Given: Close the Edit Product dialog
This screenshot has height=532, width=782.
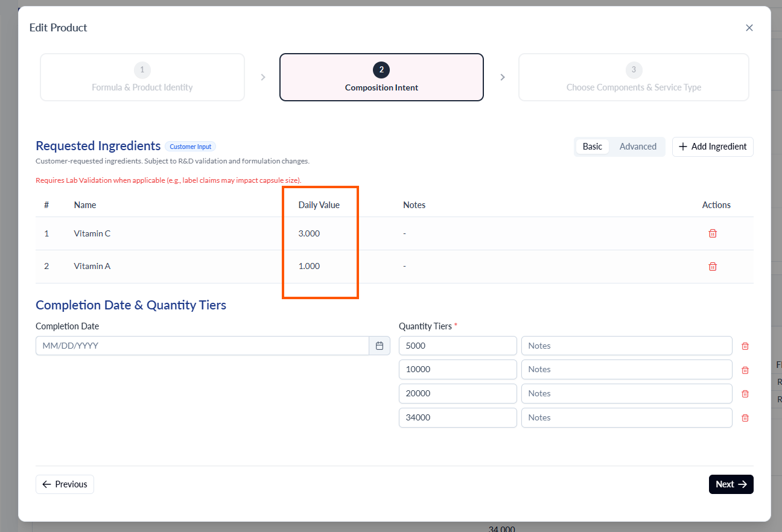Looking at the screenshot, I should click(749, 28).
